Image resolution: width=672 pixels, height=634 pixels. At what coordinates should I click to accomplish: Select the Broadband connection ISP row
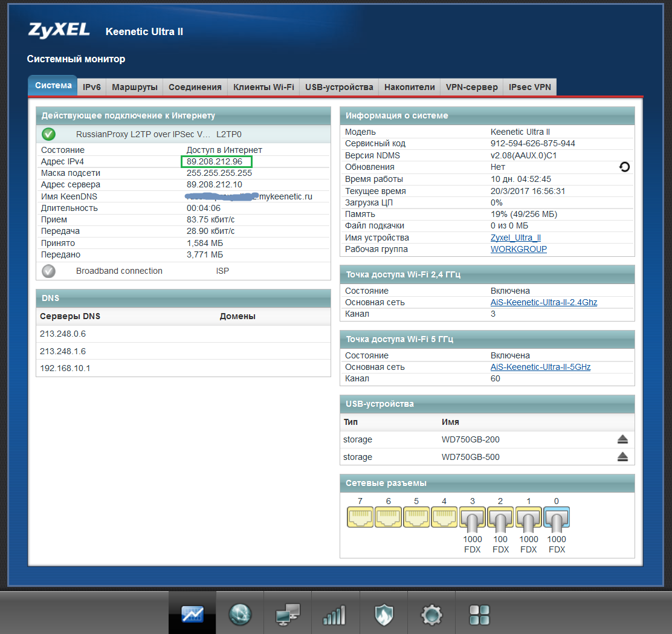tap(184, 271)
